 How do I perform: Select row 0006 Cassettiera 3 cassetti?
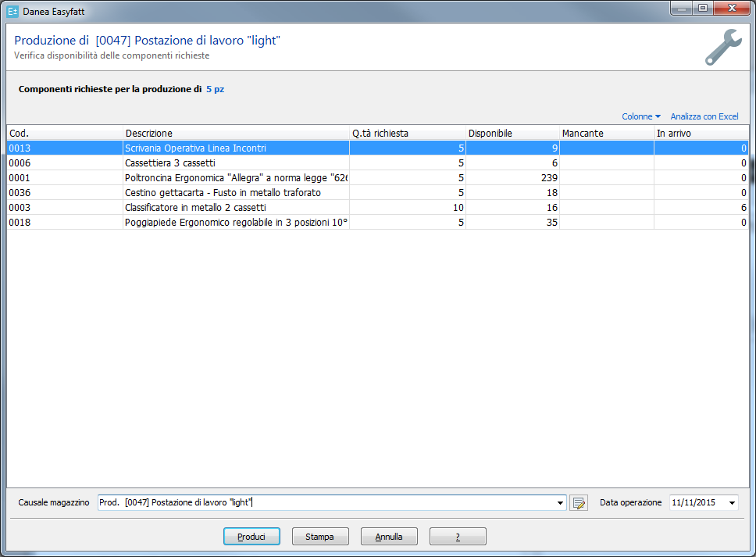[234, 163]
